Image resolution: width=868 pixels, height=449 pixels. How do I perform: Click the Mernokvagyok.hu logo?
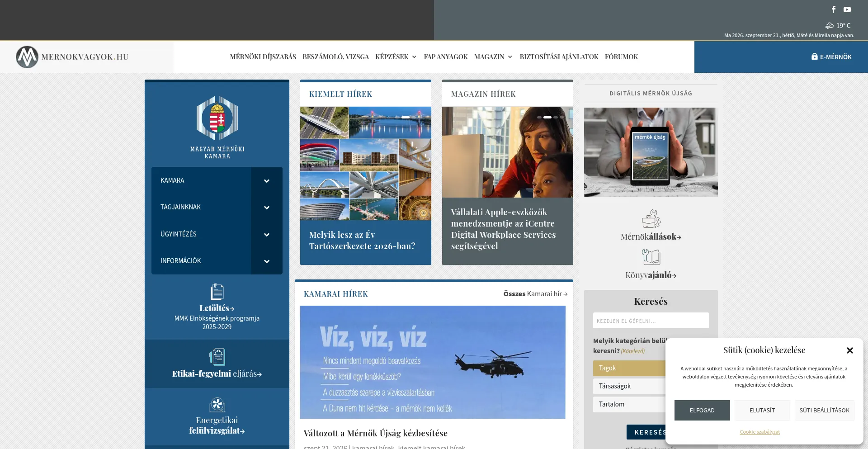72,57
